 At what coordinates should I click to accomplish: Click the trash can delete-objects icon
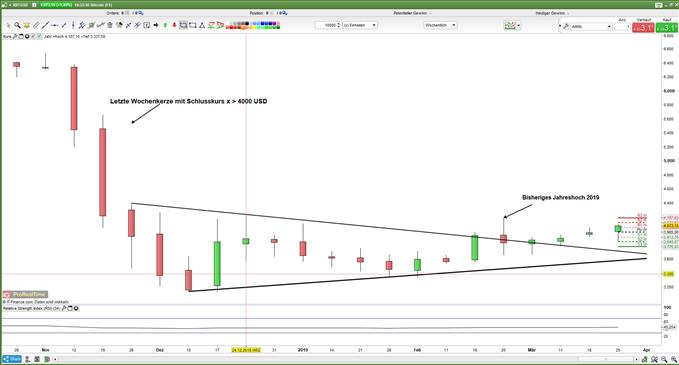pos(110,25)
